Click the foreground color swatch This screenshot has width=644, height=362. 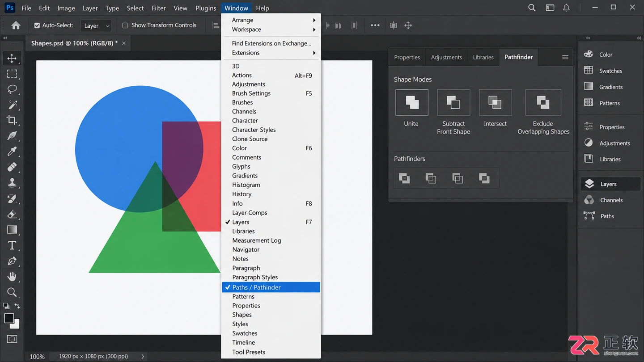coord(9,318)
